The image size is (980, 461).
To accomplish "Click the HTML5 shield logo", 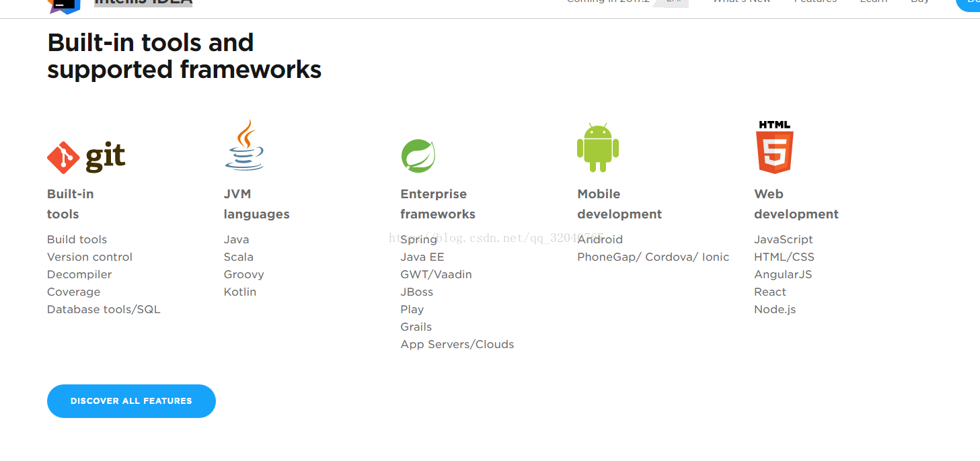I will pos(775,147).
